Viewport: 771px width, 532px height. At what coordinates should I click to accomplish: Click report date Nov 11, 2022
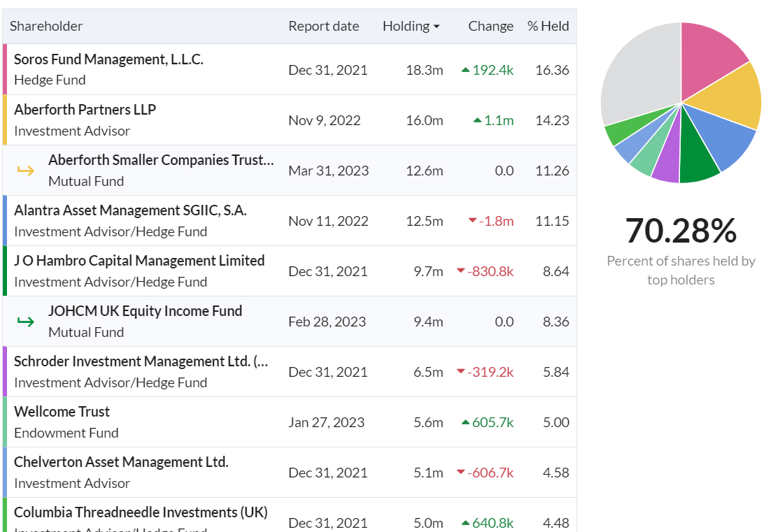(328, 221)
